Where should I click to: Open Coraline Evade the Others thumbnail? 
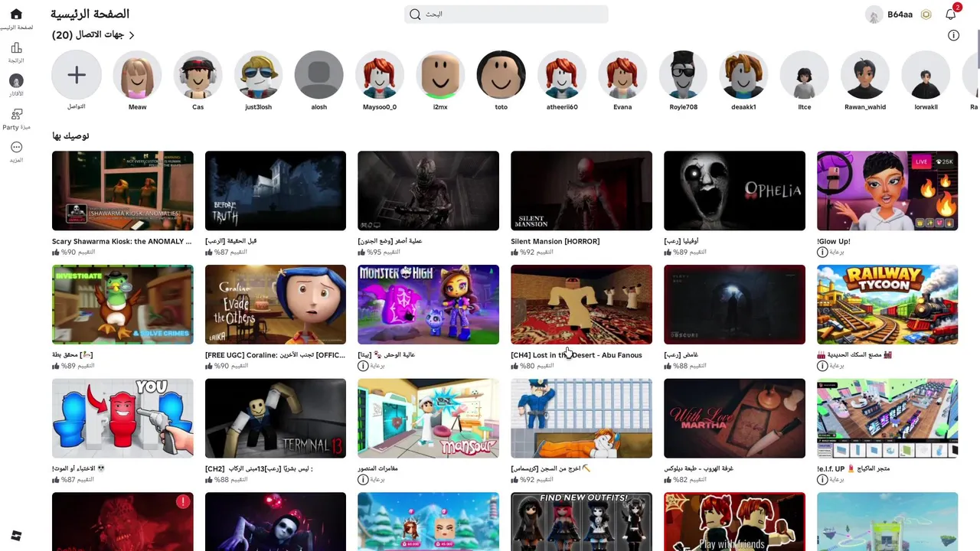coord(276,305)
